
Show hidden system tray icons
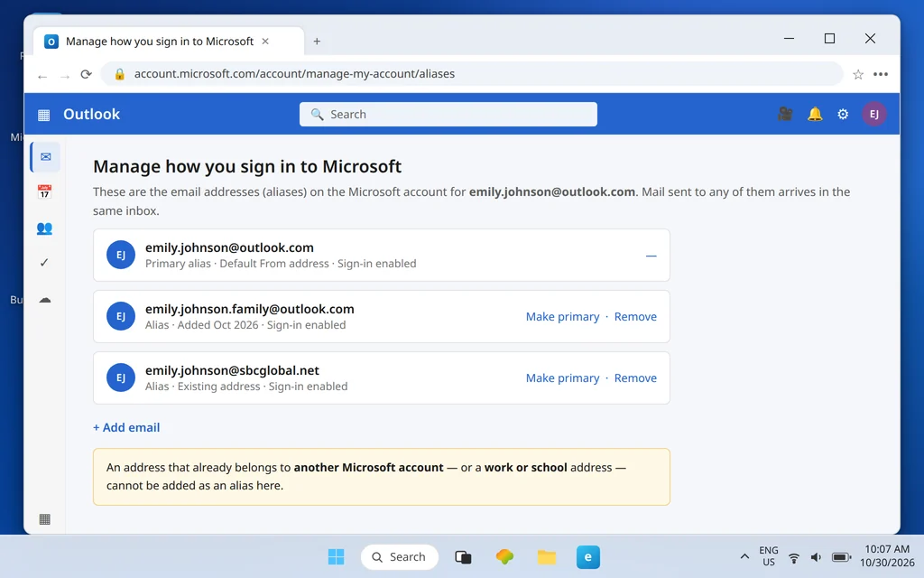tap(744, 556)
